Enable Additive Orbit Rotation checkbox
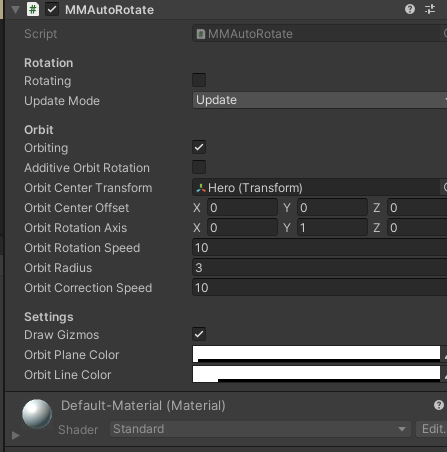447x452 pixels. [199, 167]
